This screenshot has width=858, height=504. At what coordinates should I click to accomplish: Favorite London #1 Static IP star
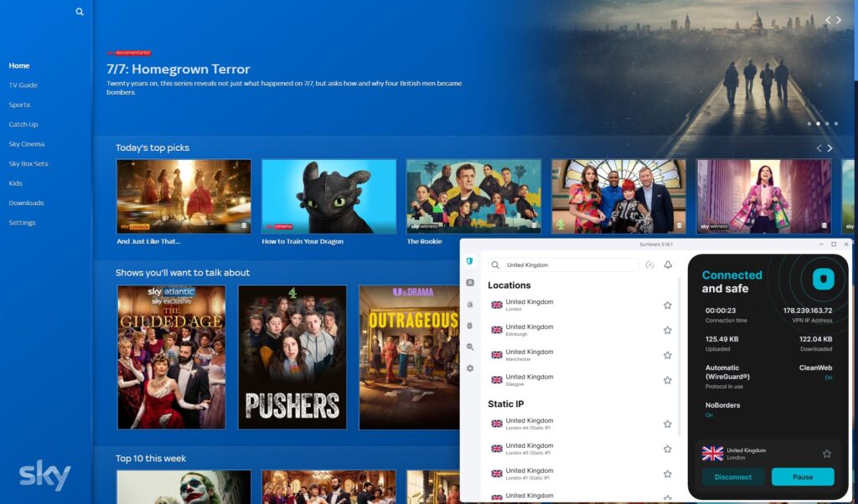667,474
